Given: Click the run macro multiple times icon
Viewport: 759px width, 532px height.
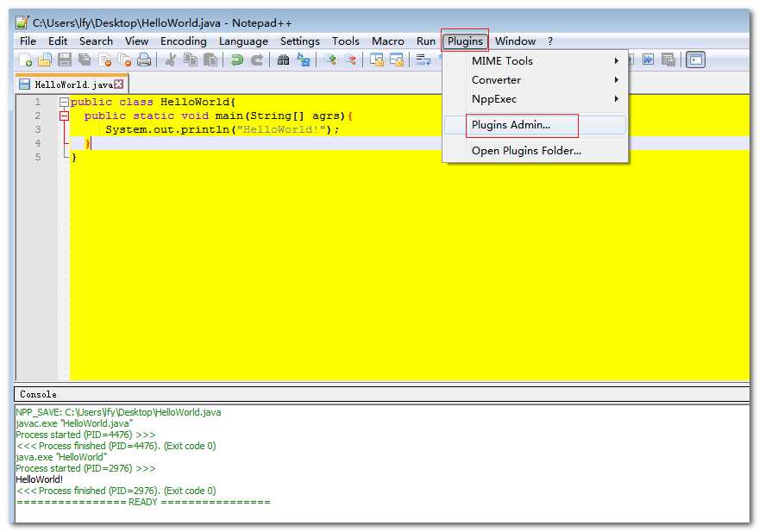Looking at the screenshot, I should [x=648, y=60].
